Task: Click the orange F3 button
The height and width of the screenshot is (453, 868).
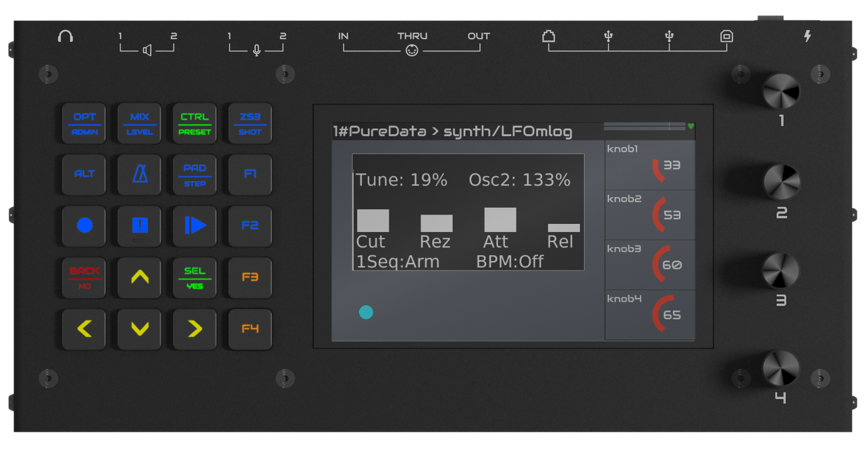Action: [x=250, y=277]
